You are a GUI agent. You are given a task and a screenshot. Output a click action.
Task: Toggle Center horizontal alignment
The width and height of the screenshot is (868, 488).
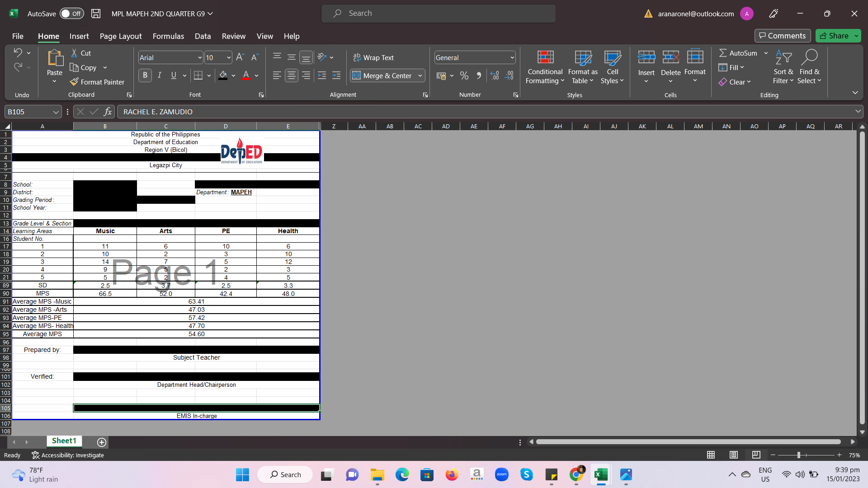point(292,75)
